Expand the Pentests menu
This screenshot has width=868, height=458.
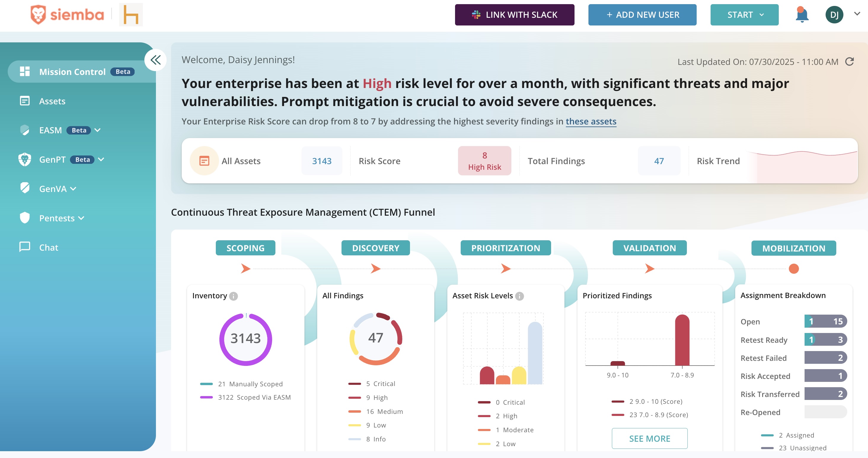click(x=81, y=218)
